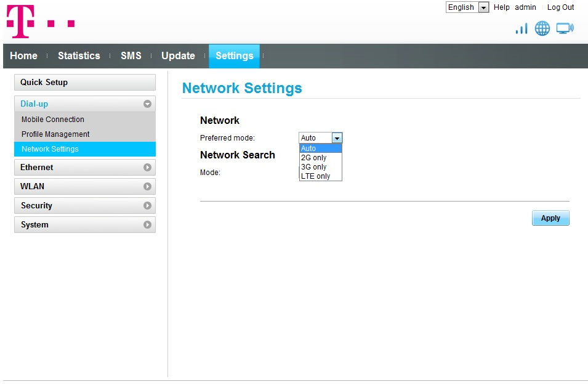Click the Dial-up section header text

coord(34,104)
